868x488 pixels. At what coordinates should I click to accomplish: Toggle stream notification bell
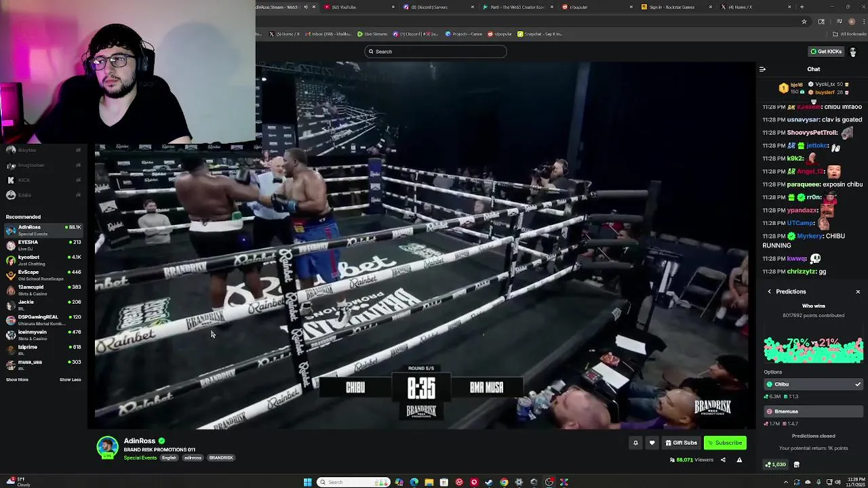635,443
